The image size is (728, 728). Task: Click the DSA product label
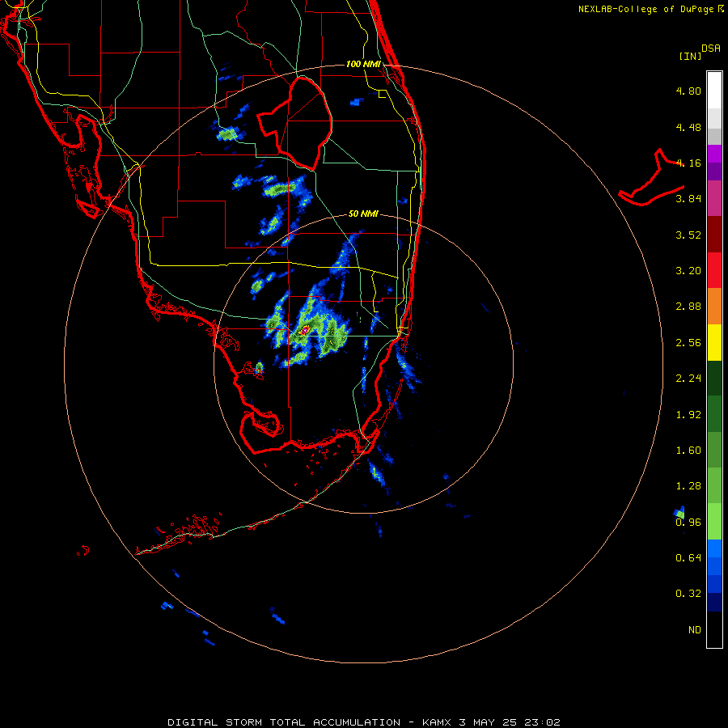pos(711,49)
